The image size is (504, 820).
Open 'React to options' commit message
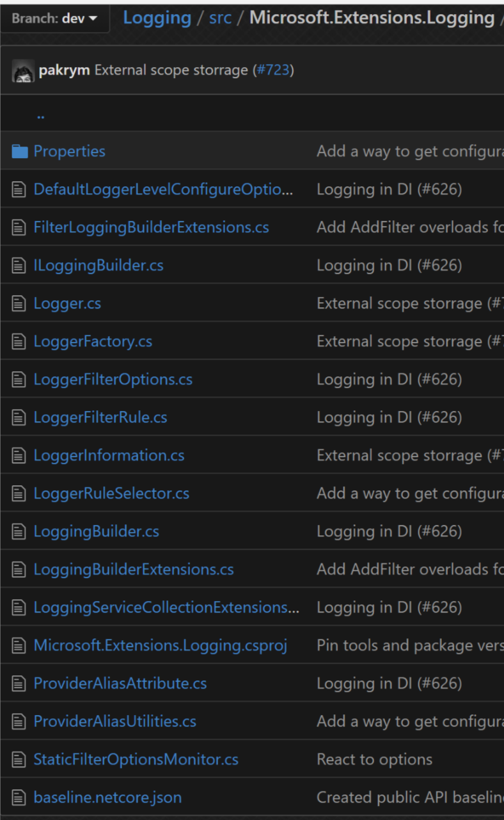pyautogui.click(x=374, y=760)
